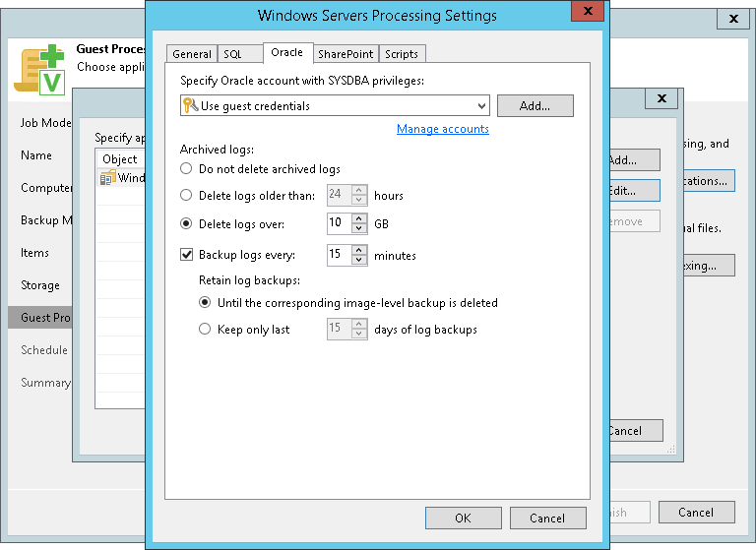The height and width of the screenshot is (550, 756).
Task: Switch to the SharePoint tab
Action: (x=346, y=54)
